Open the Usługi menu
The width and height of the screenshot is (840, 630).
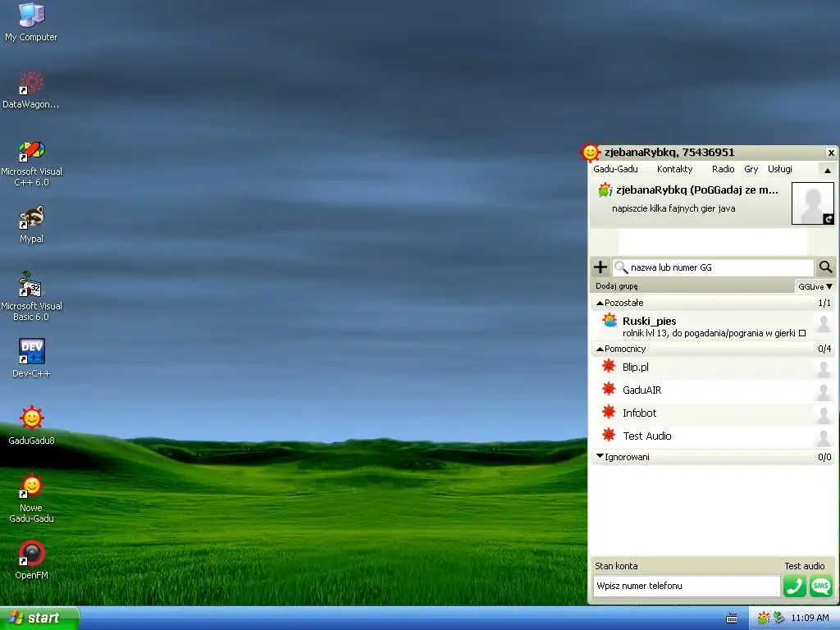click(x=779, y=169)
